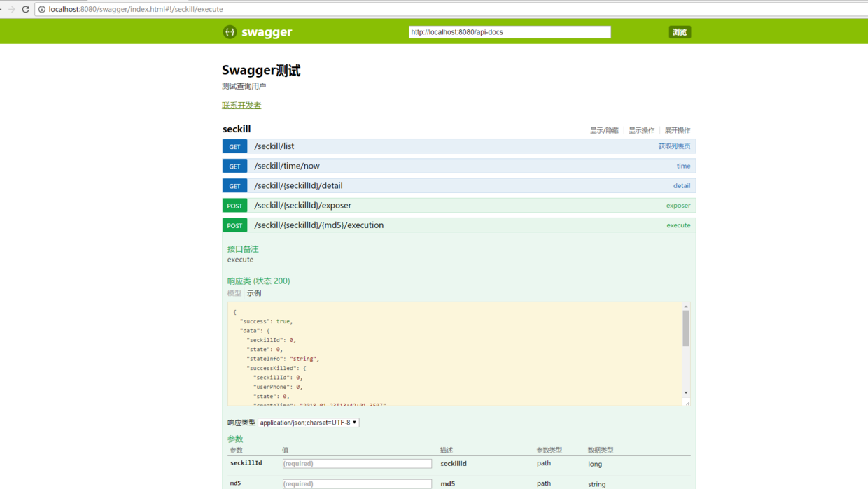The height and width of the screenshot is (489, 868).
Task: Expand the /seckill/list endpoint path
Action: [x=274, y=146]
